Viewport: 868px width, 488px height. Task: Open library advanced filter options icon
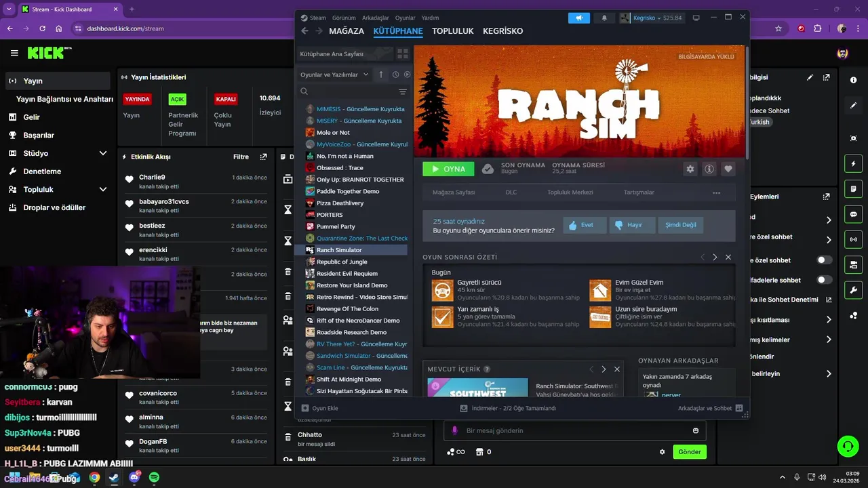coord(403,91)
